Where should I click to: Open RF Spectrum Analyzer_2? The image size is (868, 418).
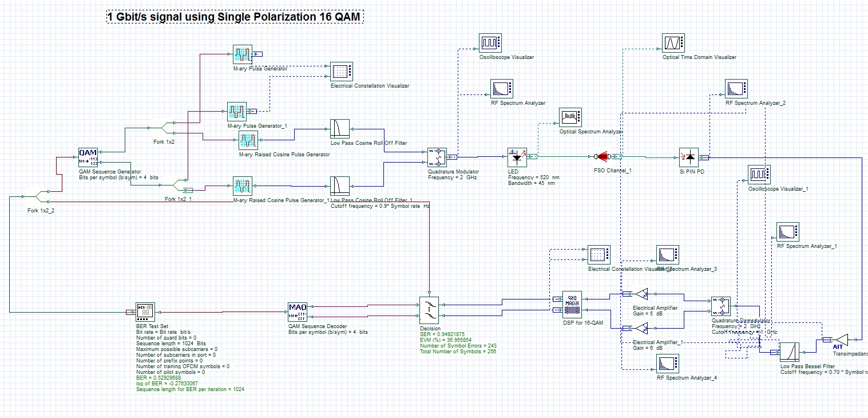click(x=736, y=88)
